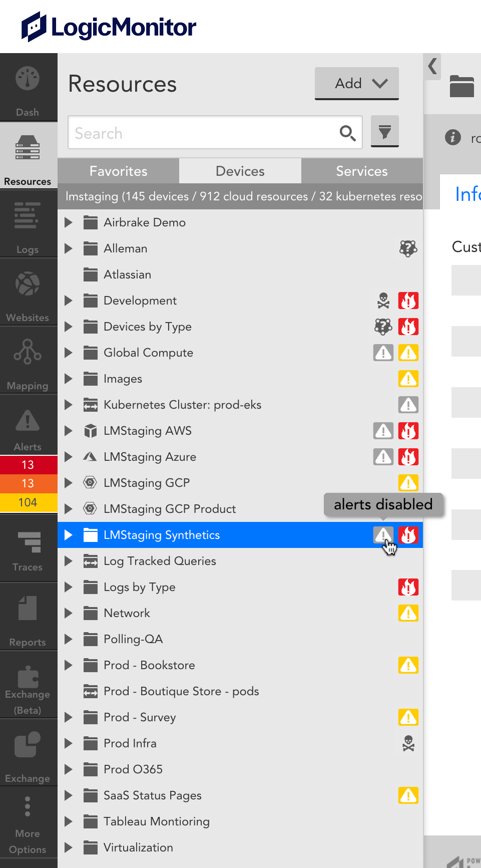Click the search magnifier icon
This screenshot has height=868, width=481.
[347, 133]
